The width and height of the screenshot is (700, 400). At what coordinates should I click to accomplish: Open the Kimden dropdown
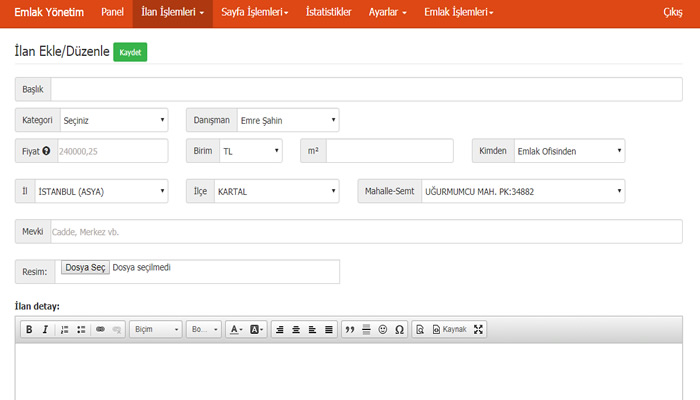[568, 151]
